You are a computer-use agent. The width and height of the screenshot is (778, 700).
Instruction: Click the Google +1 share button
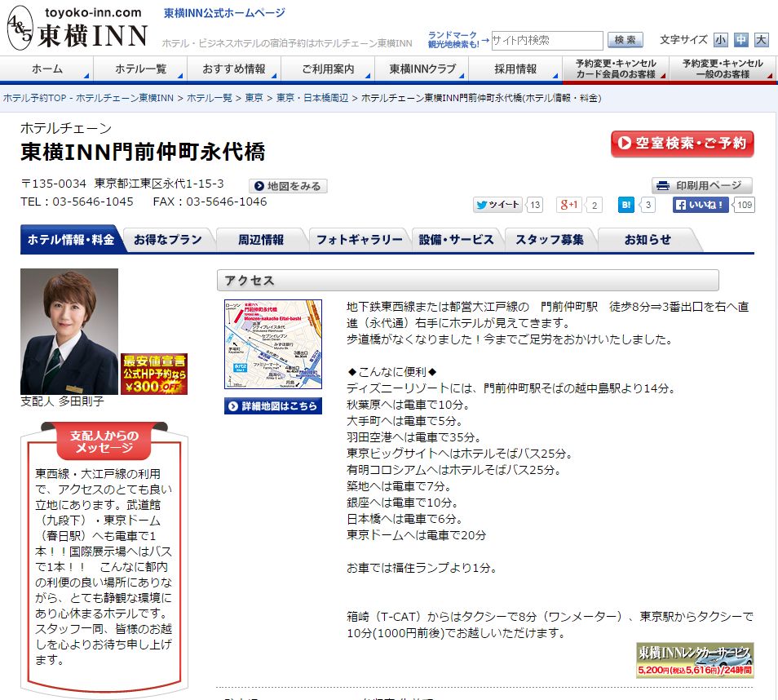[568, 205]
